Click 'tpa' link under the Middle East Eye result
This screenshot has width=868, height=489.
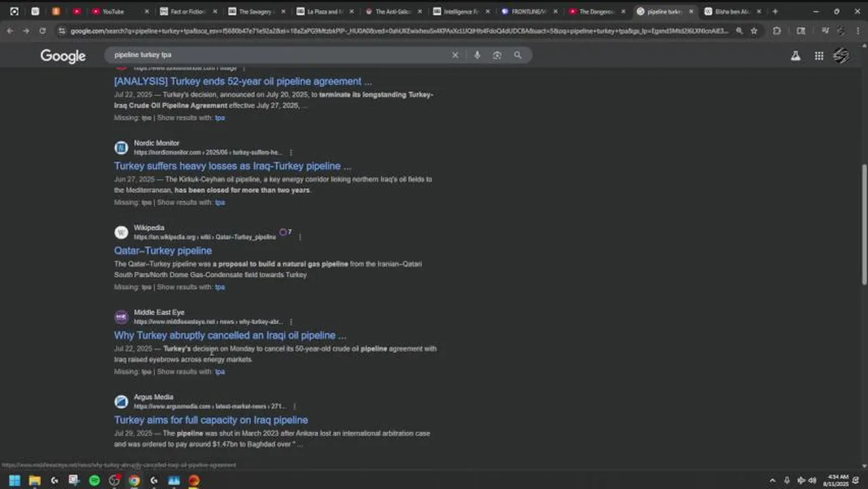coord(219,372)
